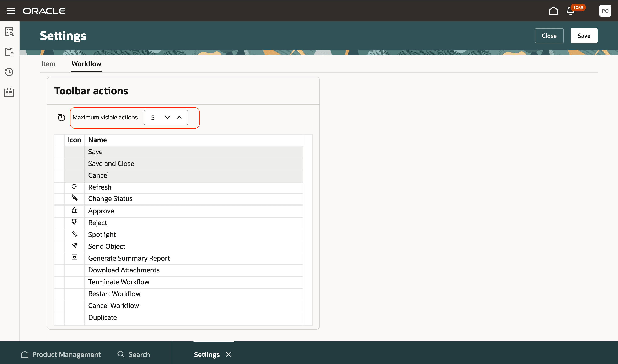Switch to the Item tab

[48, 64]
